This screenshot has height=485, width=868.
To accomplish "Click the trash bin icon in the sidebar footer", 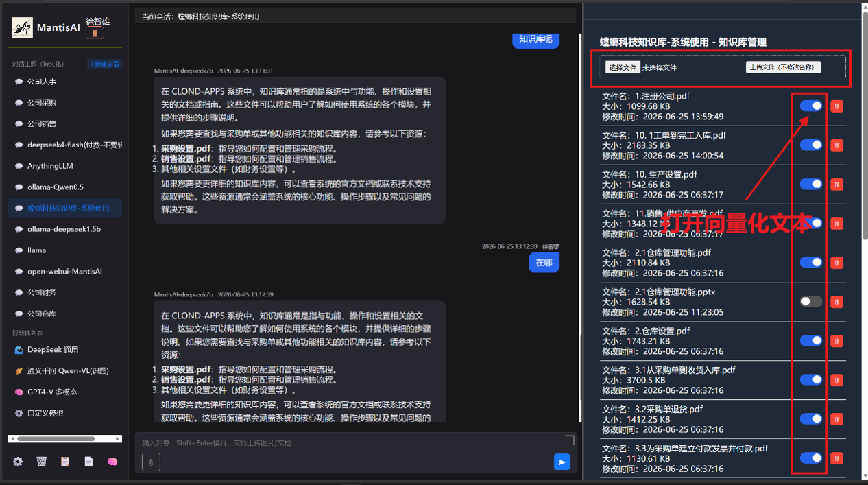I will [x=41, y=462].
